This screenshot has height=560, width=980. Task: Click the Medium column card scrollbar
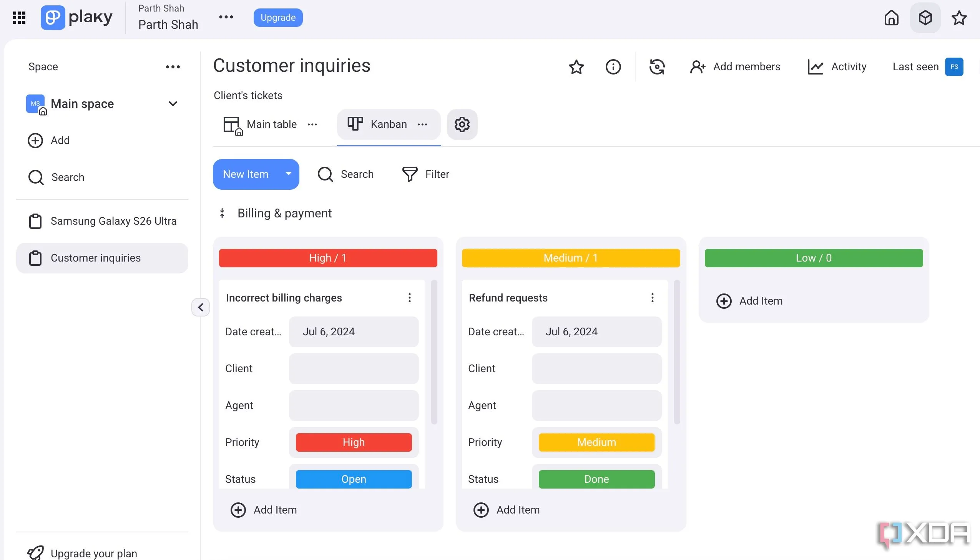tap(677, 352)
